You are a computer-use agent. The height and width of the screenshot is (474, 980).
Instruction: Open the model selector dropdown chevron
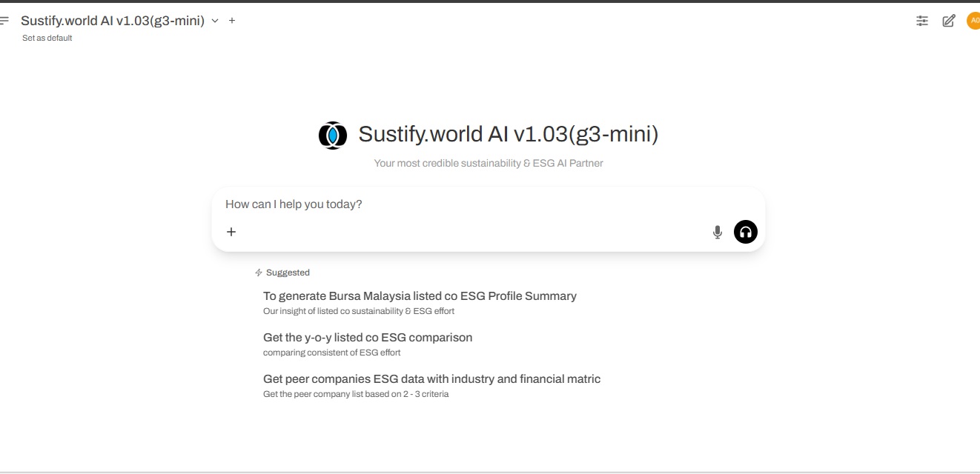215,21
